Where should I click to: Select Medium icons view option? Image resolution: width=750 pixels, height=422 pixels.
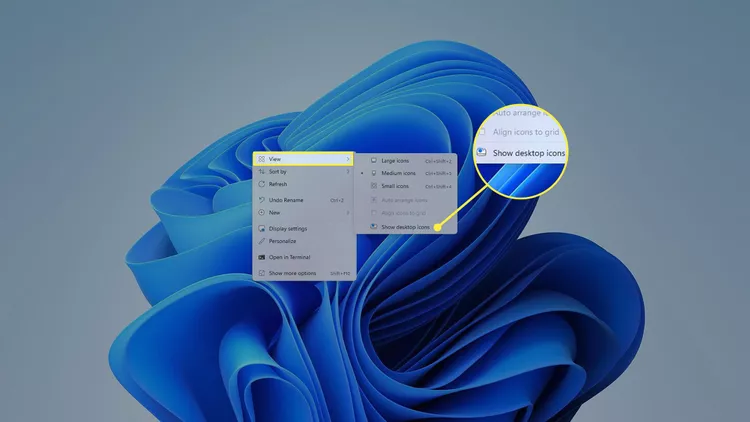[x=406, y=173]
